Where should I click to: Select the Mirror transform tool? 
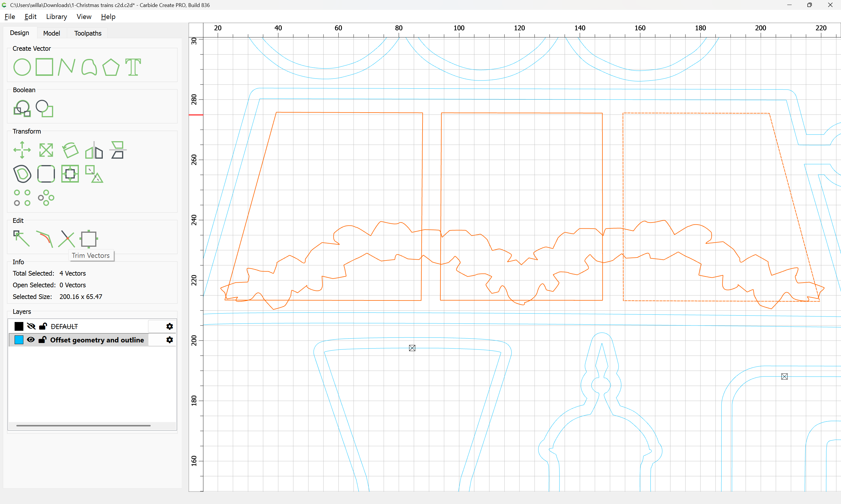94,150
